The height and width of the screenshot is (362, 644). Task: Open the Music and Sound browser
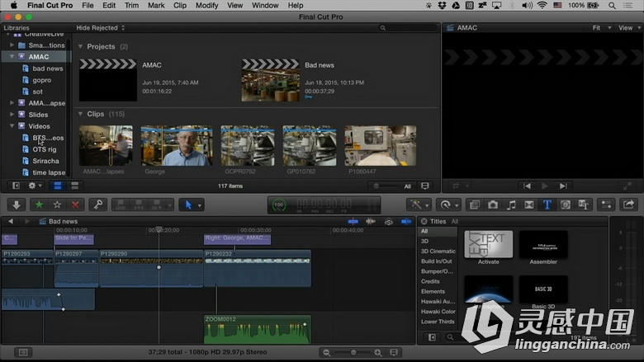tap(511, 205)
